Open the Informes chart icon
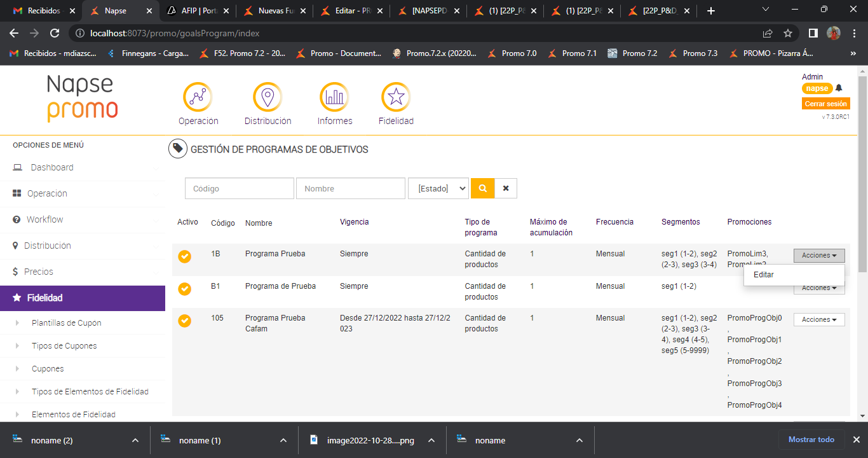 334,97
